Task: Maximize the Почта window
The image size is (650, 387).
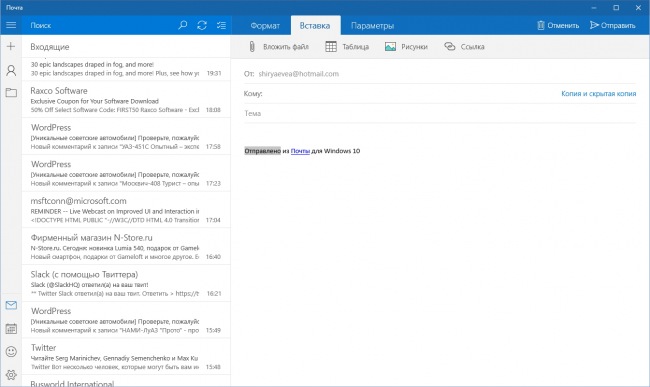Action: point(616,7)
